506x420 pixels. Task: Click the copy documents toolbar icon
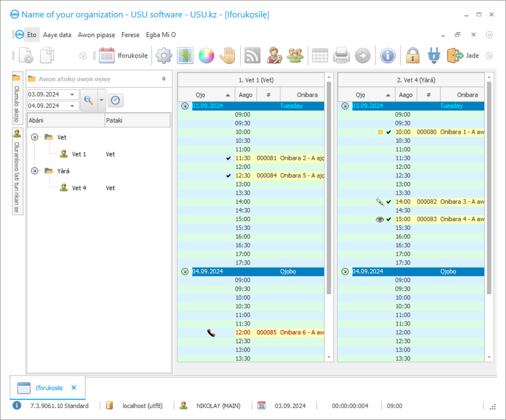point(47,55)
